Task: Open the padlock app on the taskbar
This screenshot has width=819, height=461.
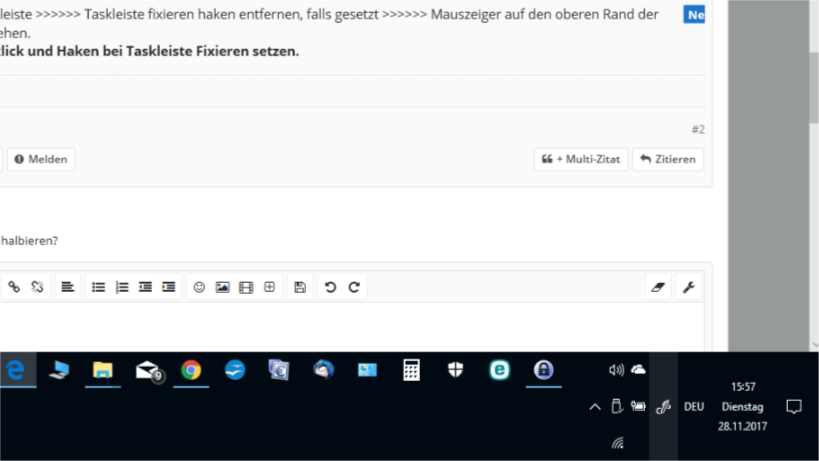Action: (544, 370)
